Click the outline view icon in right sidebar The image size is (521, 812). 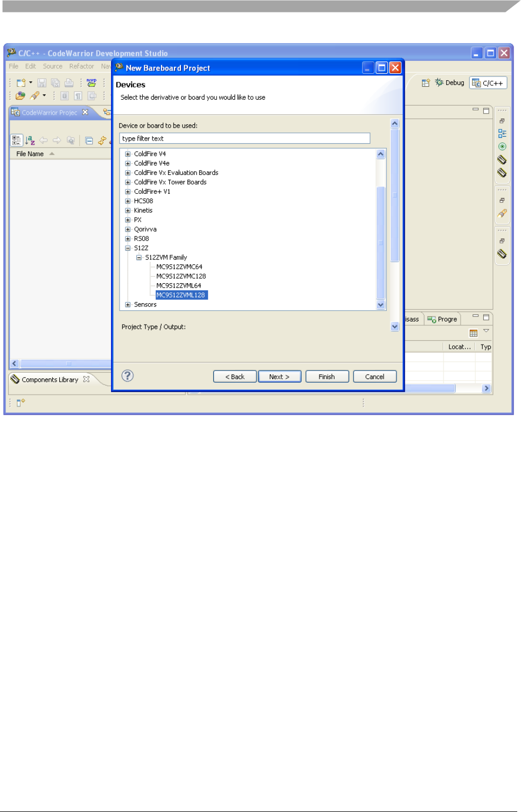[x=502, y=134]
